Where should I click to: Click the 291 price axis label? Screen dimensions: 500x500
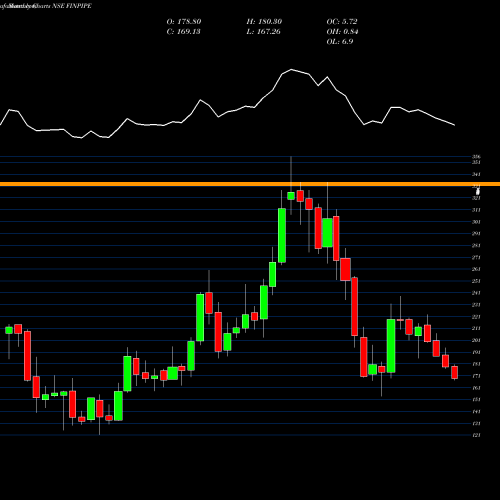click(x=476, y=234)
